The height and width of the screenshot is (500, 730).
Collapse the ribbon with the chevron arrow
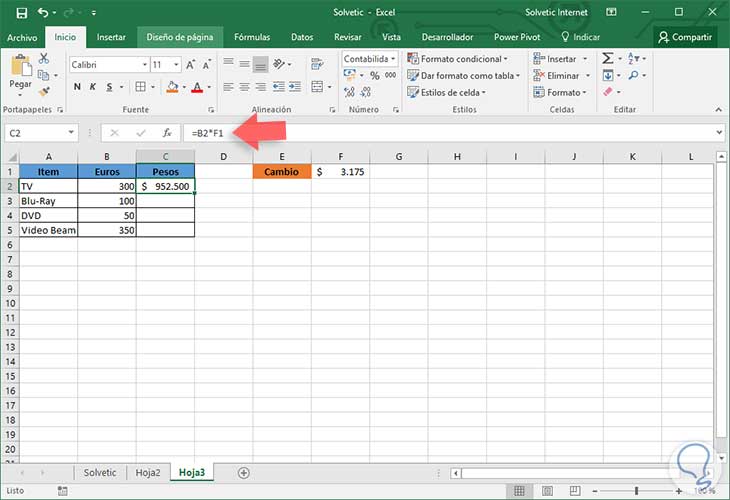pos(718,109)
